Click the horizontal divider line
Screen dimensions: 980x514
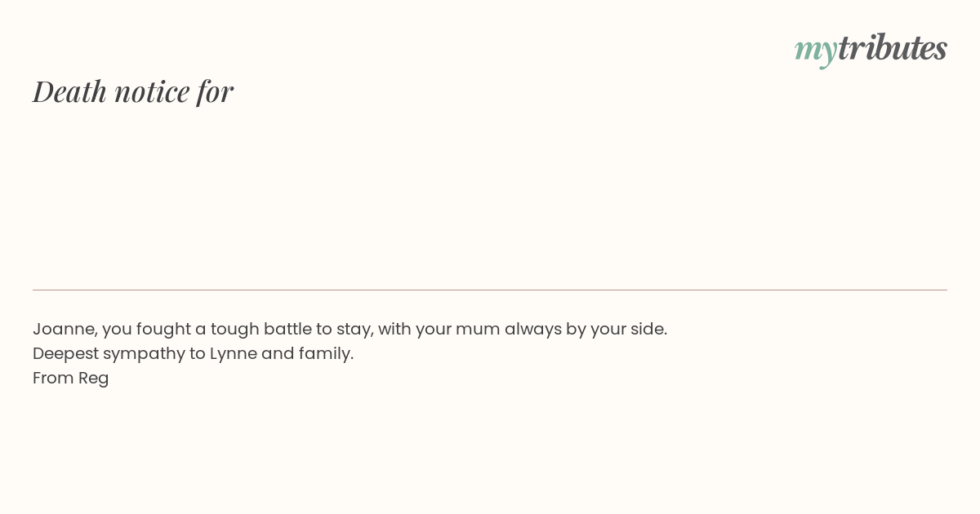490,290
